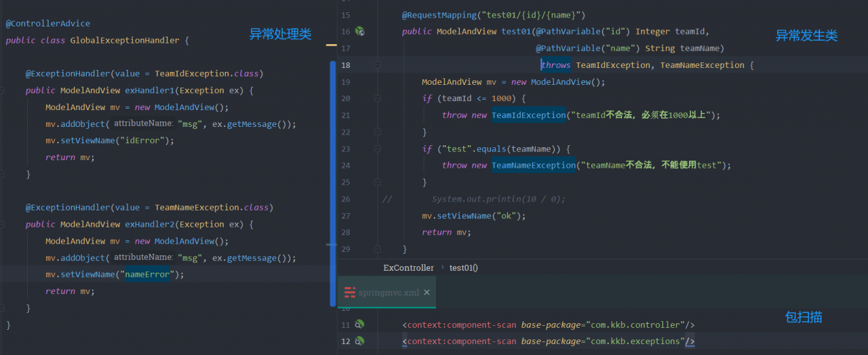Click the gutter icon on line 16
Viewport: 868px width, 355px height.
pos(360,31)
